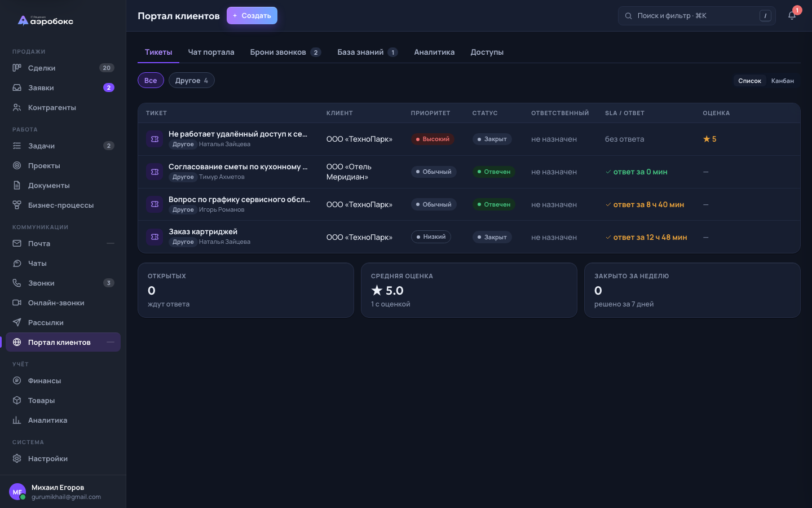Click the 5-star rating in first ticket
The image size is (812, 508).
pyautogui.click(x=709, y=139)
